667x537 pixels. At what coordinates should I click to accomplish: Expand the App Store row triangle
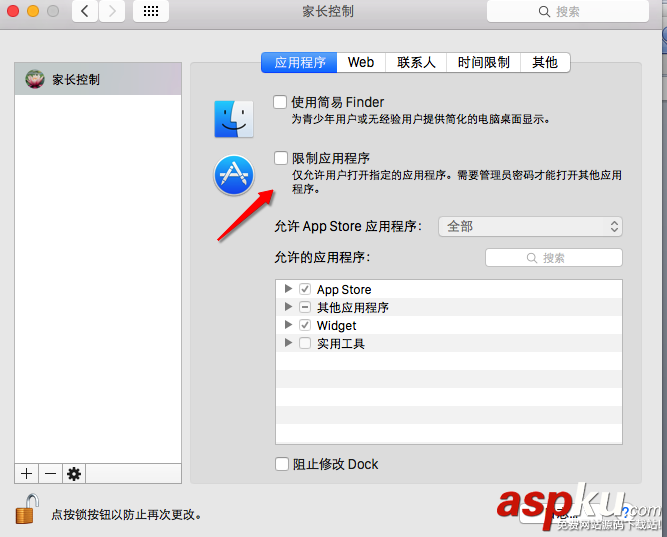288,288
